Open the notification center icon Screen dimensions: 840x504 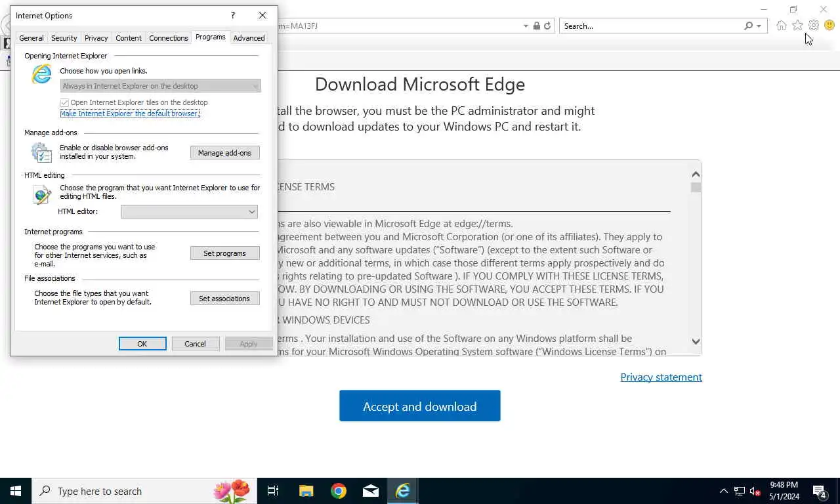pyautogui.click(x=820, y=491)
